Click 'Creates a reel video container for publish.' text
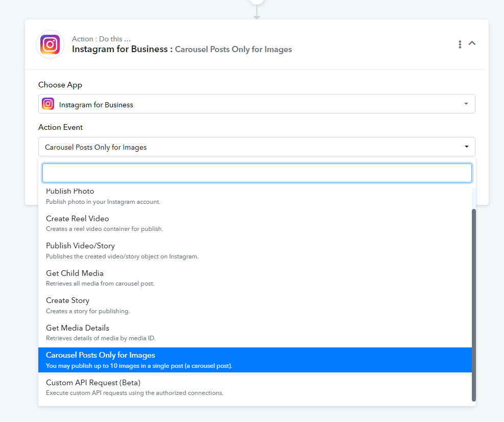 [105, 229]
